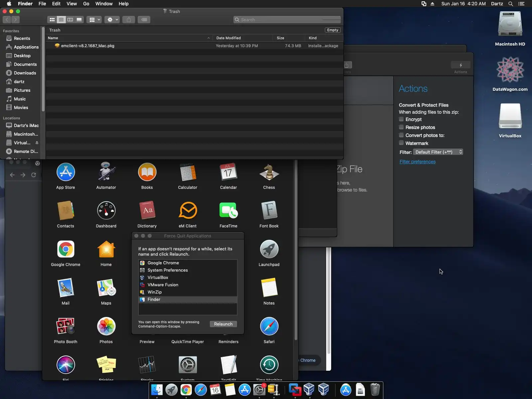Select the emclient-v8.2.1687_Mac.pkg file in Trash
Viewport: 532px width, 399px height.
[x=195, y=46]
